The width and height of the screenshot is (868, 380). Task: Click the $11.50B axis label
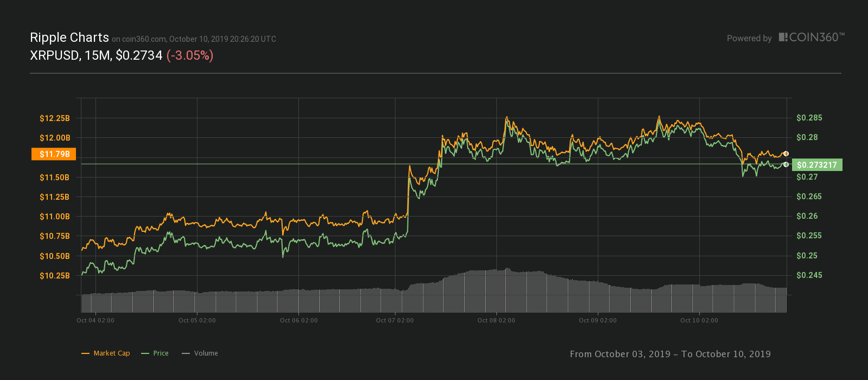[55, 178]
